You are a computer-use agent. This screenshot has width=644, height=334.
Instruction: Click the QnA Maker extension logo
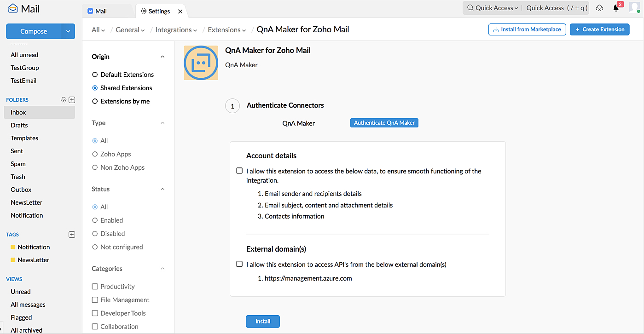tap(201, 63)
